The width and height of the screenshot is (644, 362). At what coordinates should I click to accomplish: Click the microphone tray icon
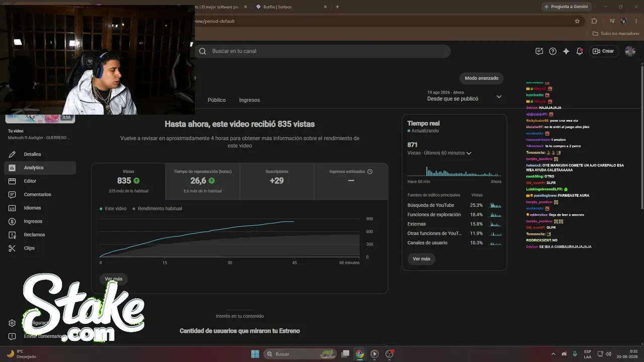575,354
